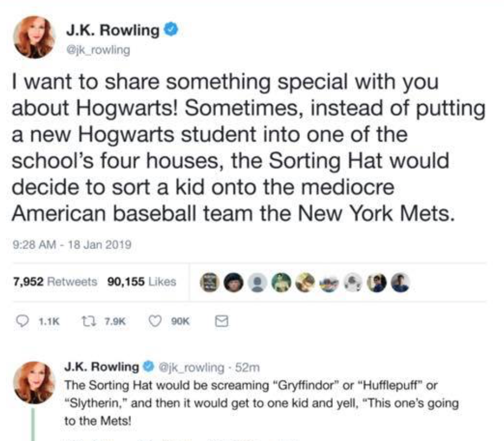Click the J.K. Rowling name on the reply
Image resolution: width=504 pixels, height=441 pixels.
pos(102,366)
